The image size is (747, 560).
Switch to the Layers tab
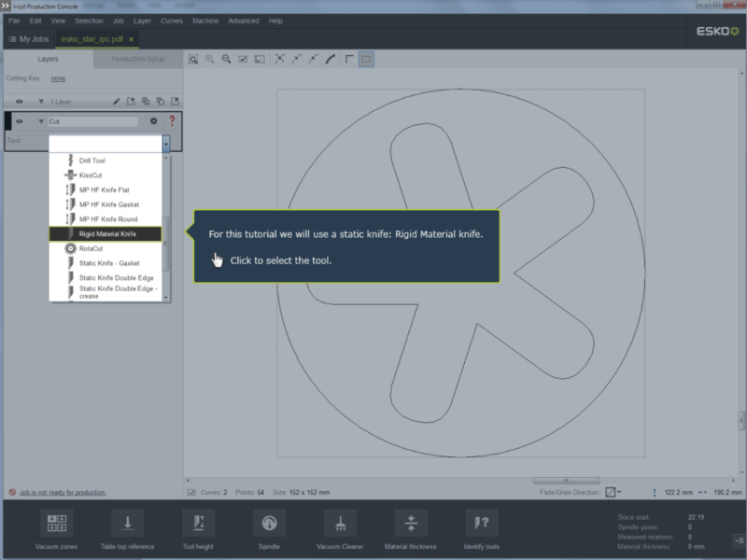point(48,59)
